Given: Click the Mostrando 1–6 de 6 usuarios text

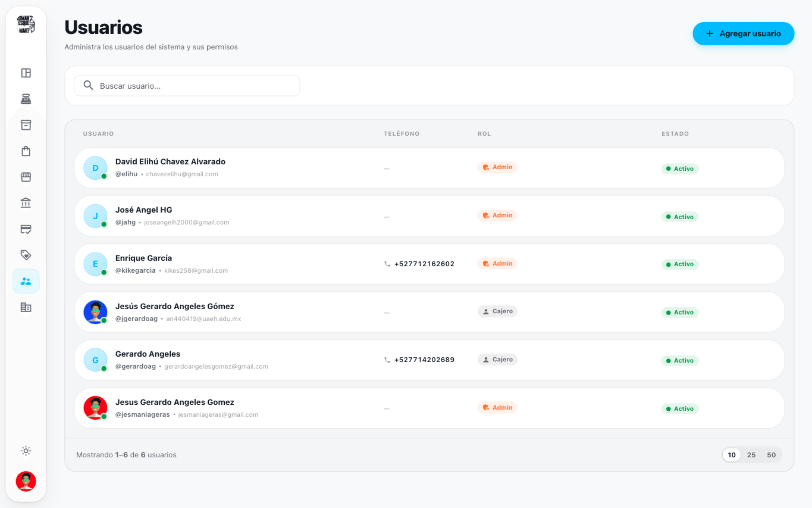Looking at the screenshot, I should point(126,455).
